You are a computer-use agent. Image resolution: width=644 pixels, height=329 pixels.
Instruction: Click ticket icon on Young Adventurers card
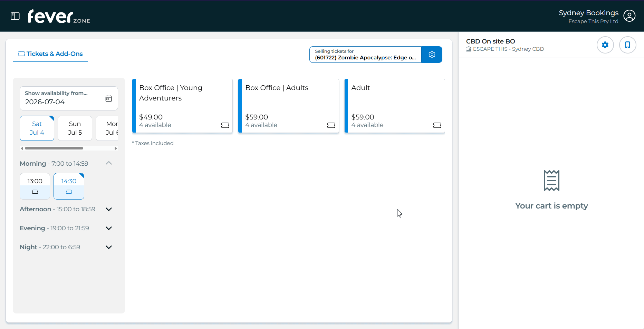pos(225,125)
